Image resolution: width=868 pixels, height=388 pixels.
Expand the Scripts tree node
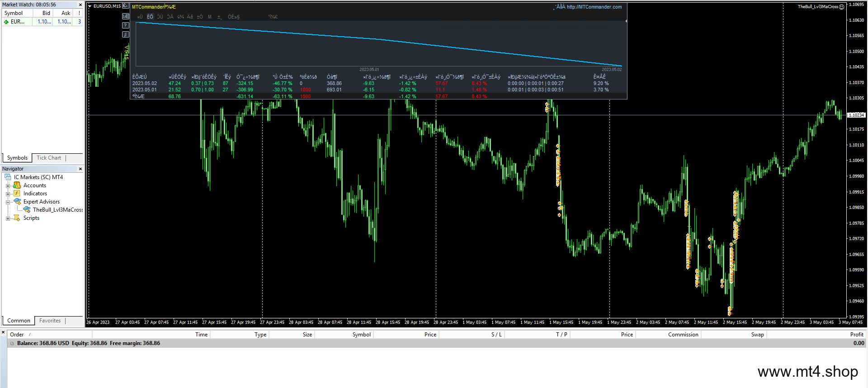coord(8,218)
